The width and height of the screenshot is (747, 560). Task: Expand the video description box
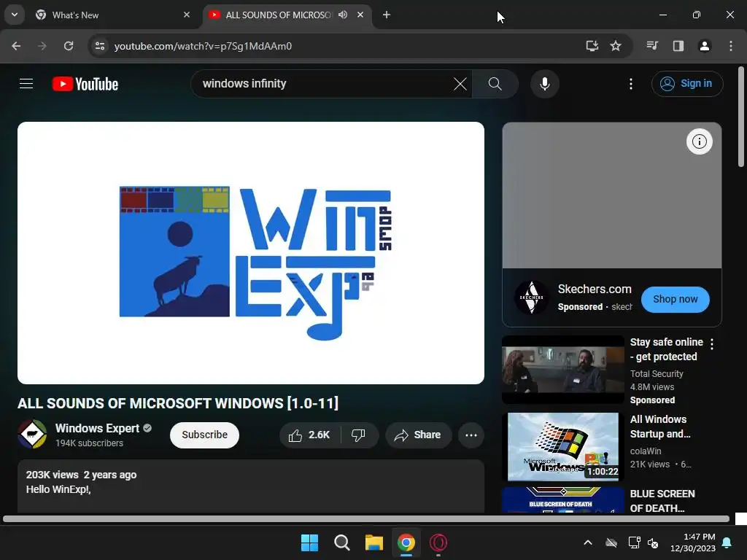click(251, 486)
